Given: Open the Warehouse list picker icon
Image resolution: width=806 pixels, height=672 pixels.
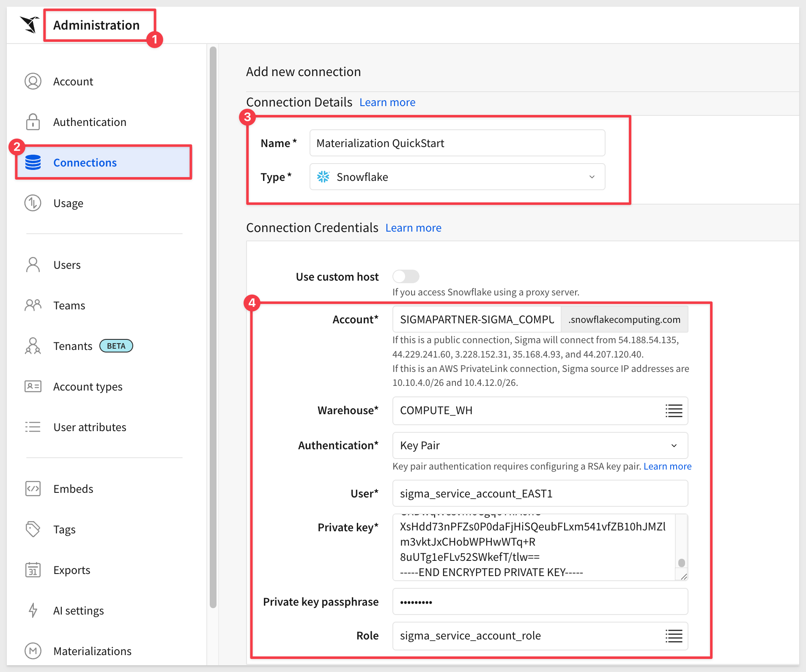Looking at the screenshot, I should coord(674,410).
